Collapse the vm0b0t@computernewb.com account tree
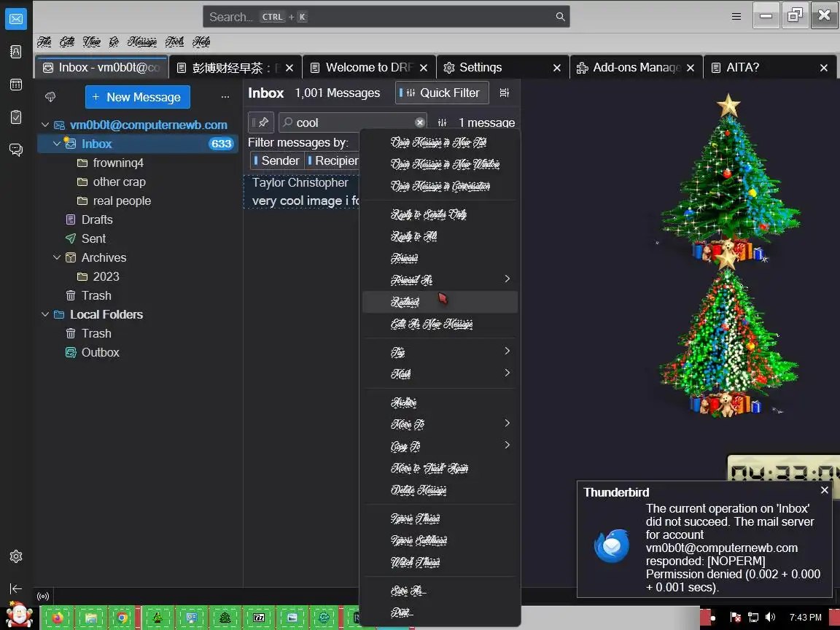Screen dimensions: 840x630 pos(45,125)
